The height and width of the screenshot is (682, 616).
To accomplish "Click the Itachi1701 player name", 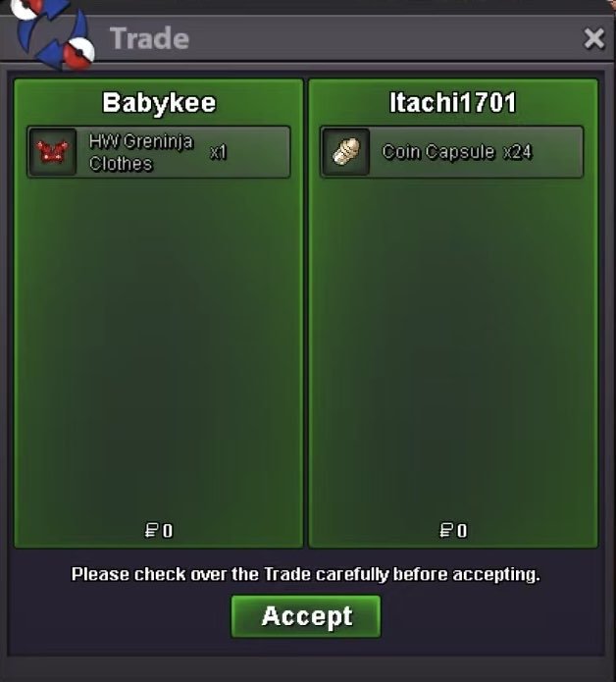I will tap(452, 103).
